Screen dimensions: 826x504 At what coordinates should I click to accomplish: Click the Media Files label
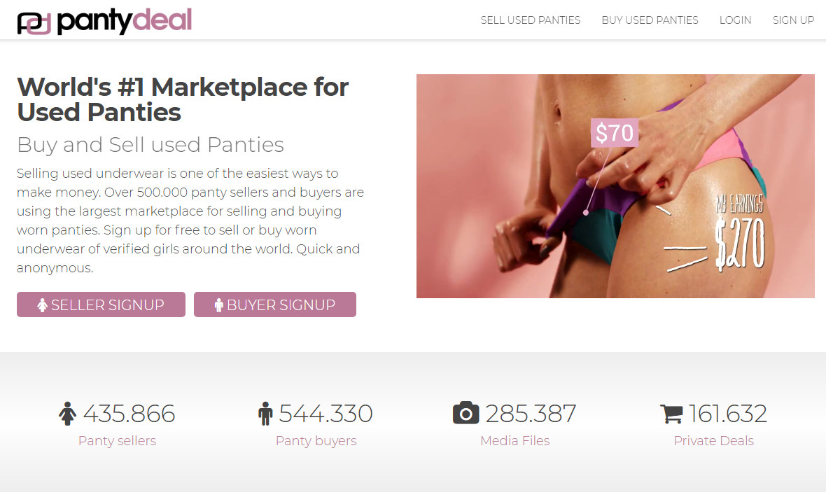coord(514,441)
